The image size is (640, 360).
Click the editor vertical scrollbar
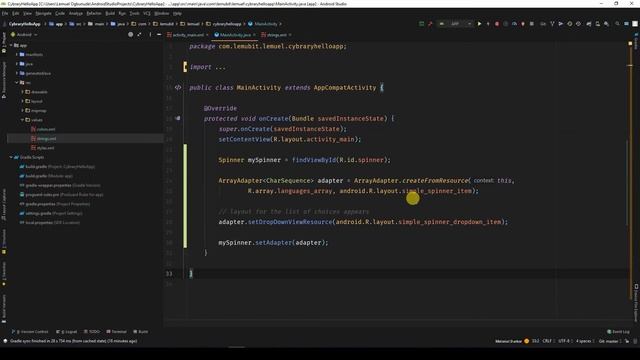point(627,182)
